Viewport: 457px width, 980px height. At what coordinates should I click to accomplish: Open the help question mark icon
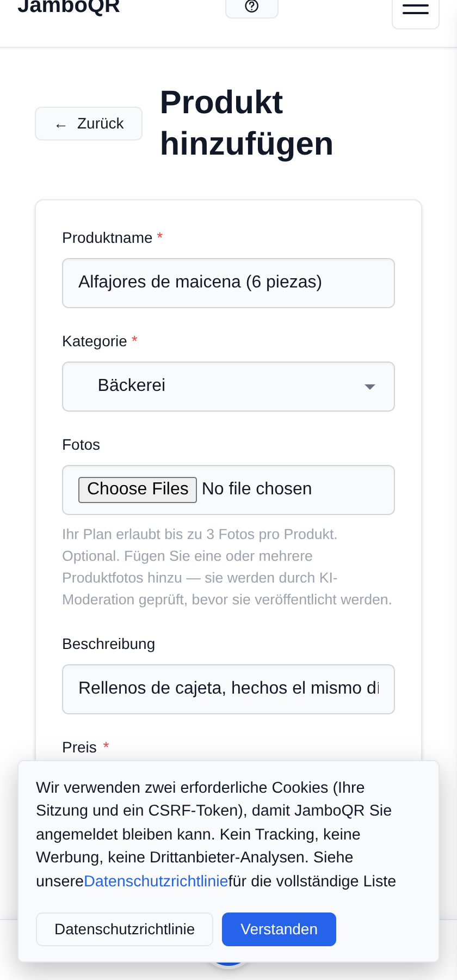tap(252, 7)
